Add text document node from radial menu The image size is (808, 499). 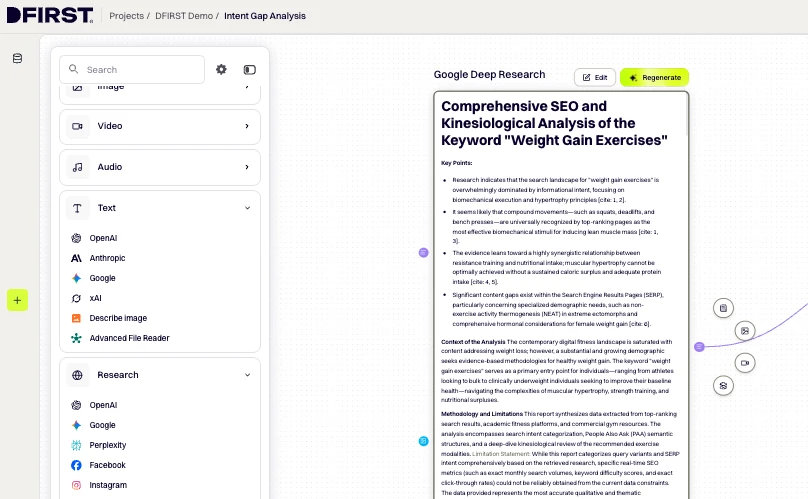[x=723, y=308]
